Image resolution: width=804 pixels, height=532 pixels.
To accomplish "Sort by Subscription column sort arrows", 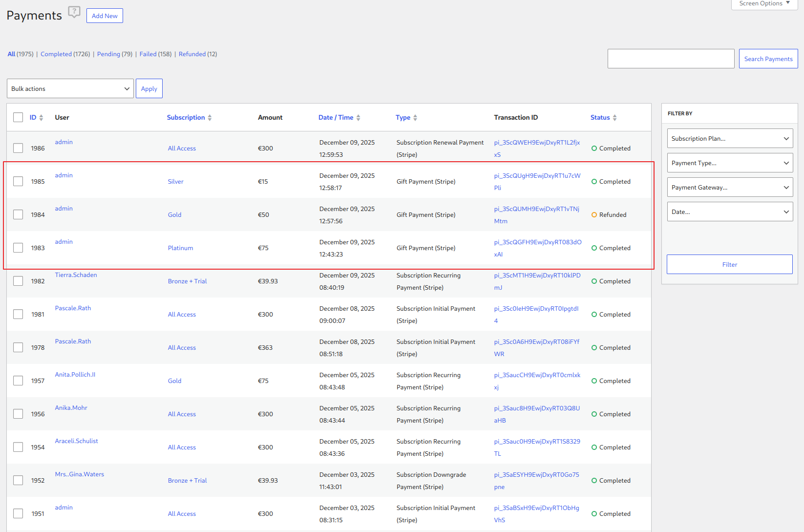I will 210,118.
